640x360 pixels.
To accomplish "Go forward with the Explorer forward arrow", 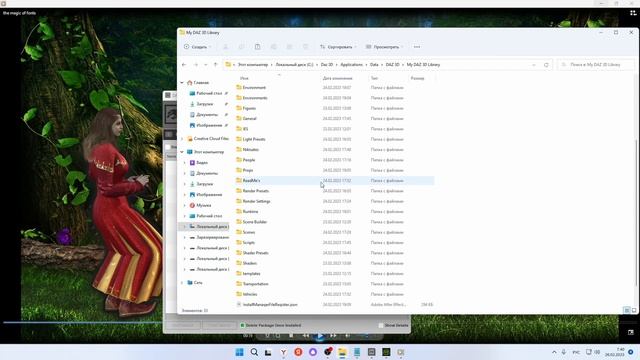I will point(196,65).
